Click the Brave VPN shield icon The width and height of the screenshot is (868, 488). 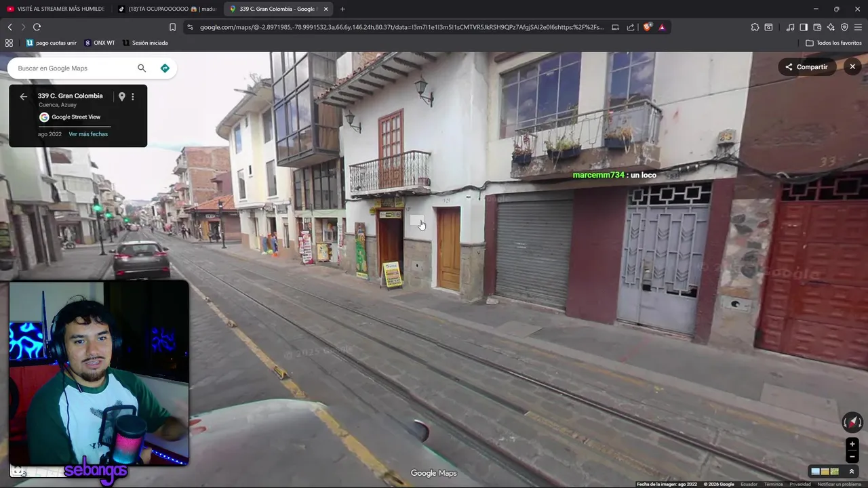pyautogui.click(x=844, y=27)
